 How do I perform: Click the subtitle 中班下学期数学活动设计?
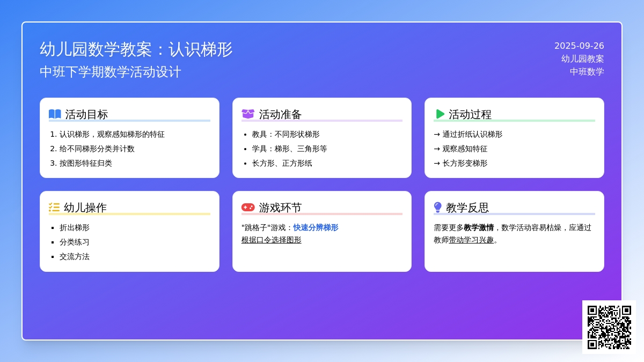tap(111, 72)
